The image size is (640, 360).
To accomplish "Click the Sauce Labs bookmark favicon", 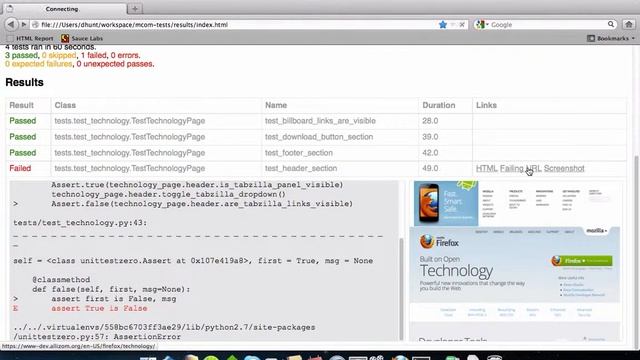I will point(65,38).
